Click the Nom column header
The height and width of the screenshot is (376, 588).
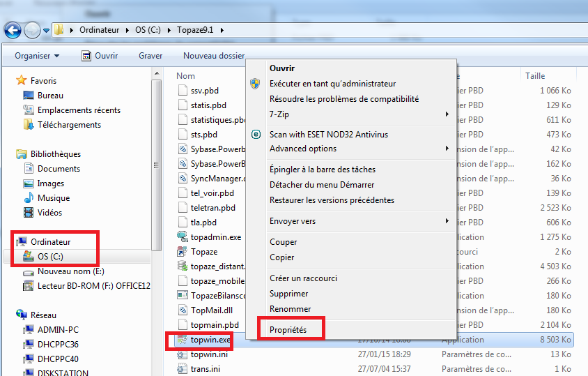[185, 76]
